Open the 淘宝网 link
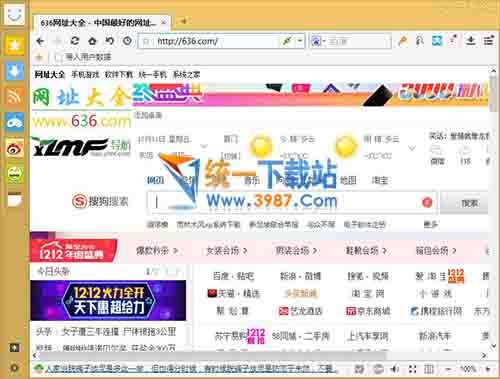Viewport: 500px width, 379px height. point(368,294)
